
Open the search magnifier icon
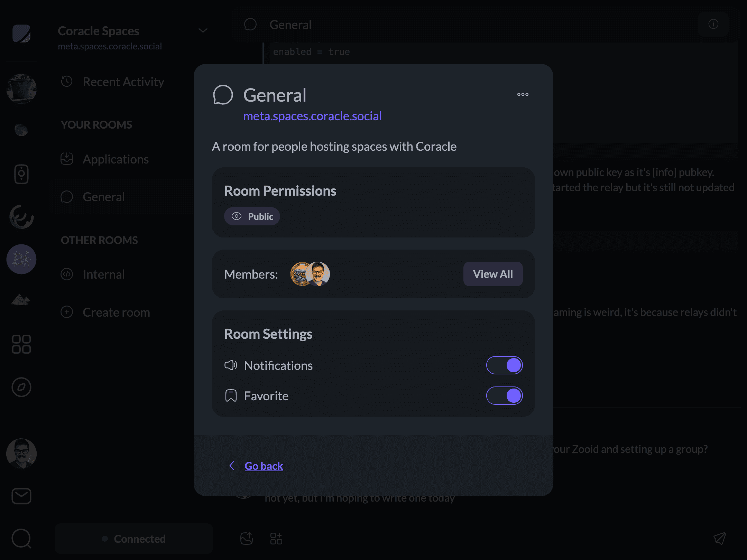click(x=21, y=538)
